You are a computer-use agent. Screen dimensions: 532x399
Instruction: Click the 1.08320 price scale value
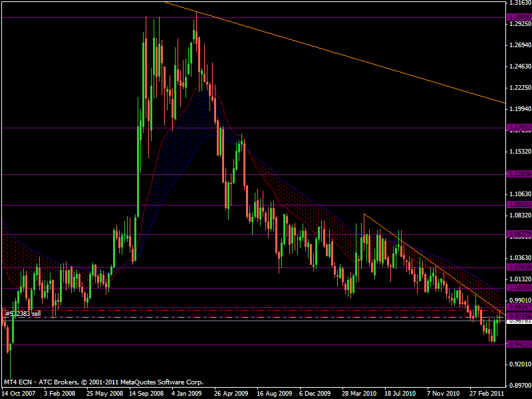click(520, 215)
